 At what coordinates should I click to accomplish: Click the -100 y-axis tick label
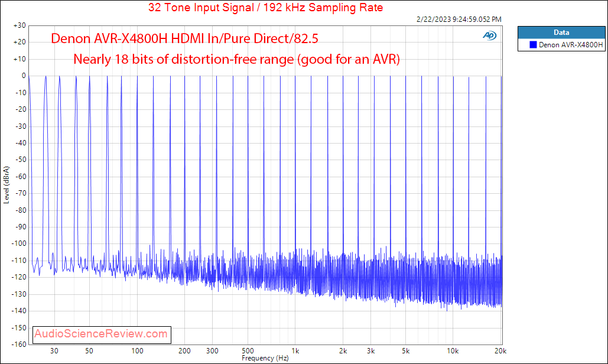pos(19,243)
